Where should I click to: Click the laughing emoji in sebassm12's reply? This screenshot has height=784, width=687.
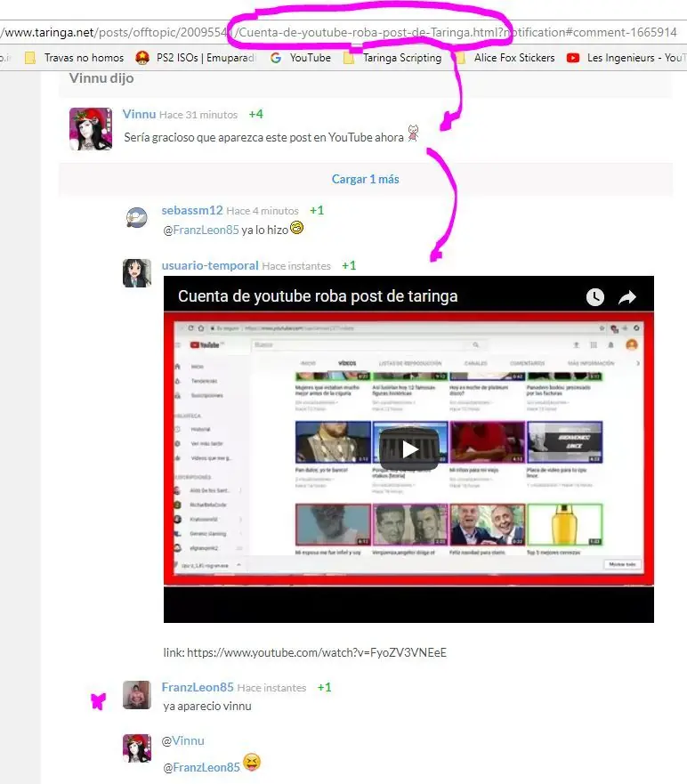click(x=297, y=228)
